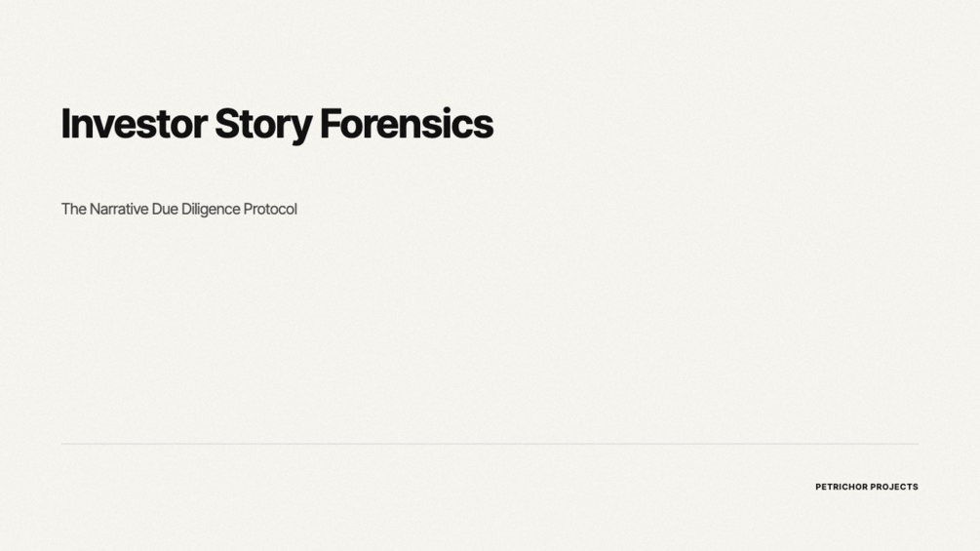Select the "The Narrative Due Diligence Protocol" subtitle
The image size is (980, 551).
point(179,209)
